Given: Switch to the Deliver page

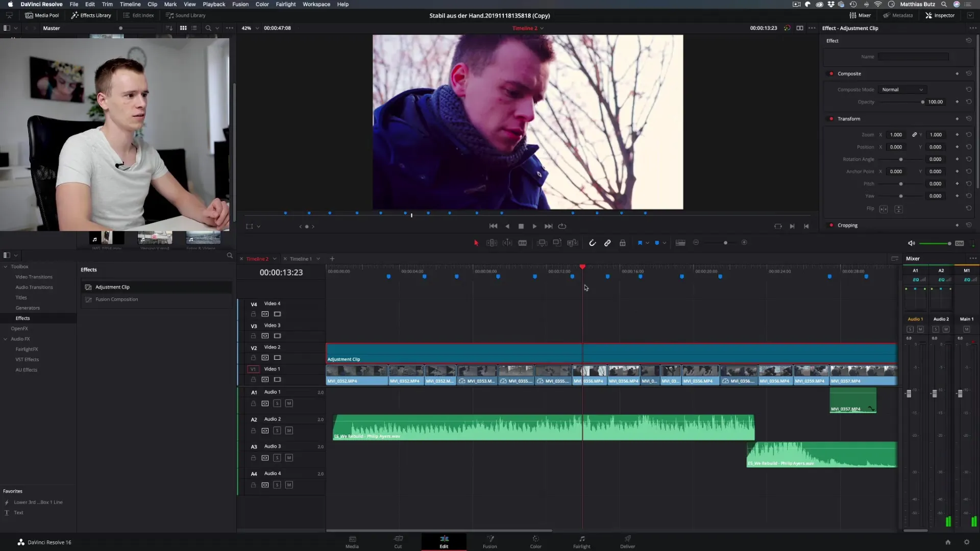Looking at the screenshot, I should pyautogui.click(x=627, y=542).
